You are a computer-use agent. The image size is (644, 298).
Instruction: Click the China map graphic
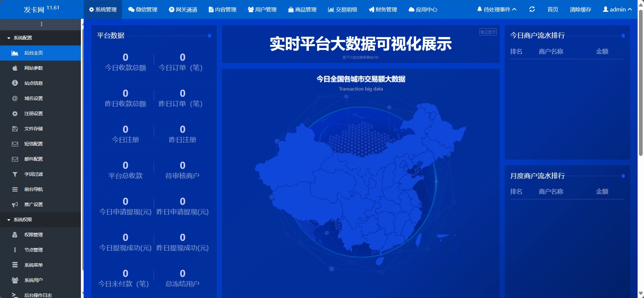[360, 184]
